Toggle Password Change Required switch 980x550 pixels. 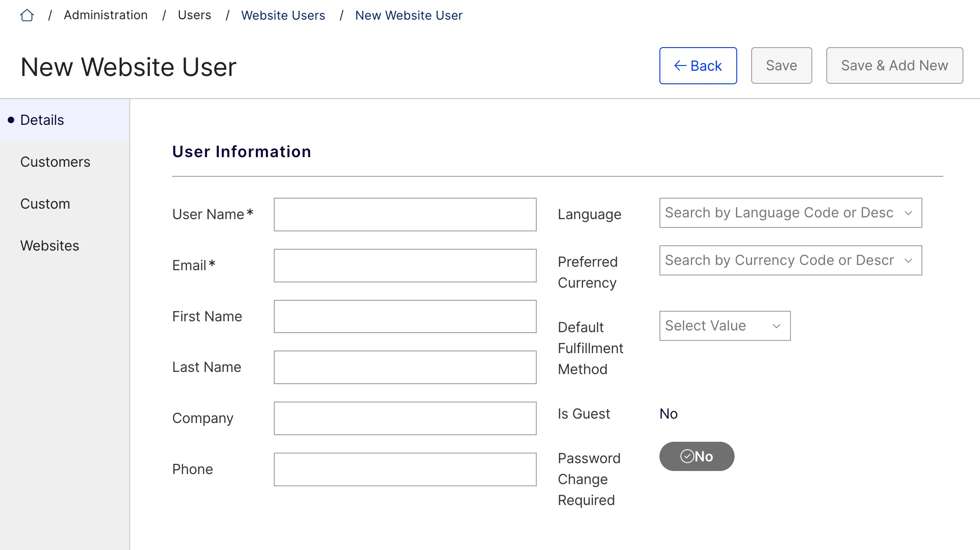coord(697,456)
